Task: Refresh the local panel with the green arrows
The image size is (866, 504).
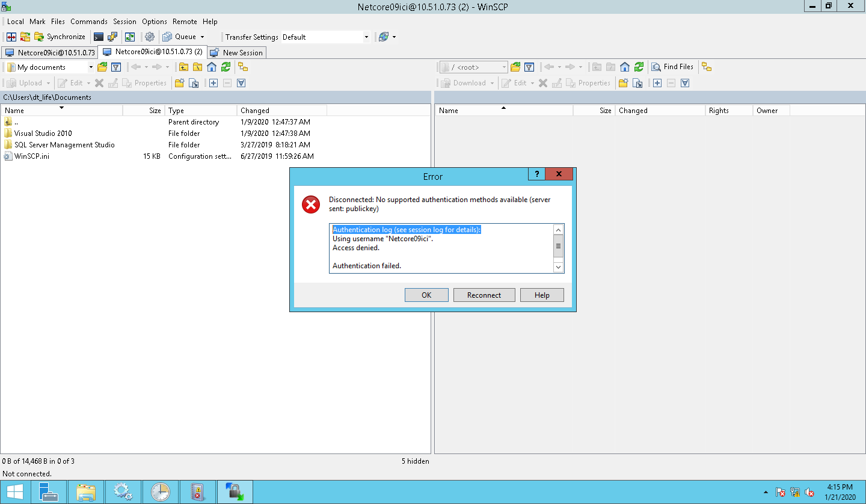Action: click(226, 67)
